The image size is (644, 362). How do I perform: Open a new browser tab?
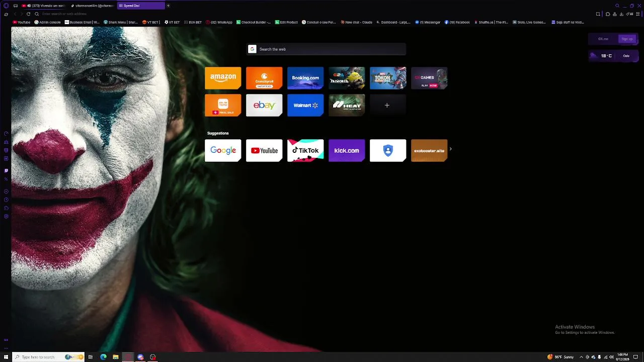[168, 6]
